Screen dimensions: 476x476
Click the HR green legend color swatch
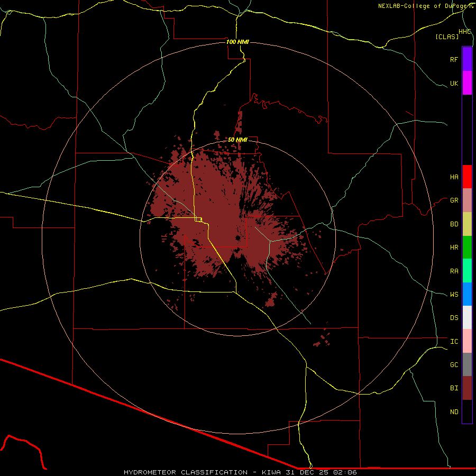(x=467, y=248)
